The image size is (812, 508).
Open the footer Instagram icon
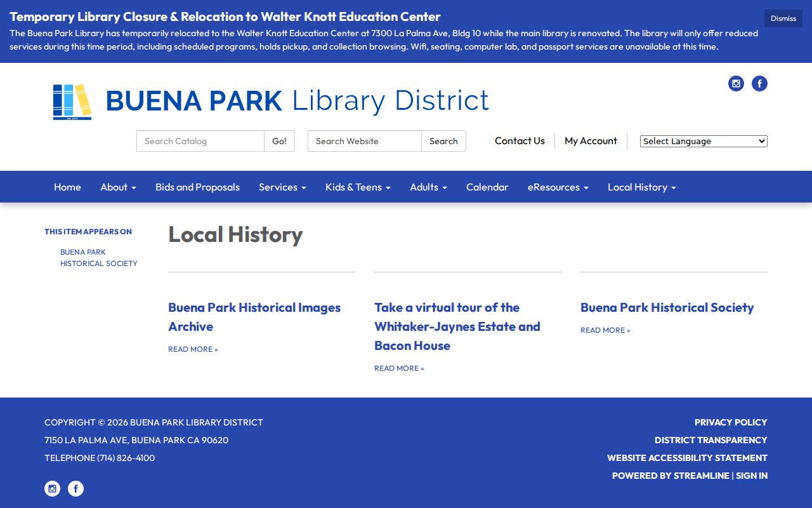[52, 488]
